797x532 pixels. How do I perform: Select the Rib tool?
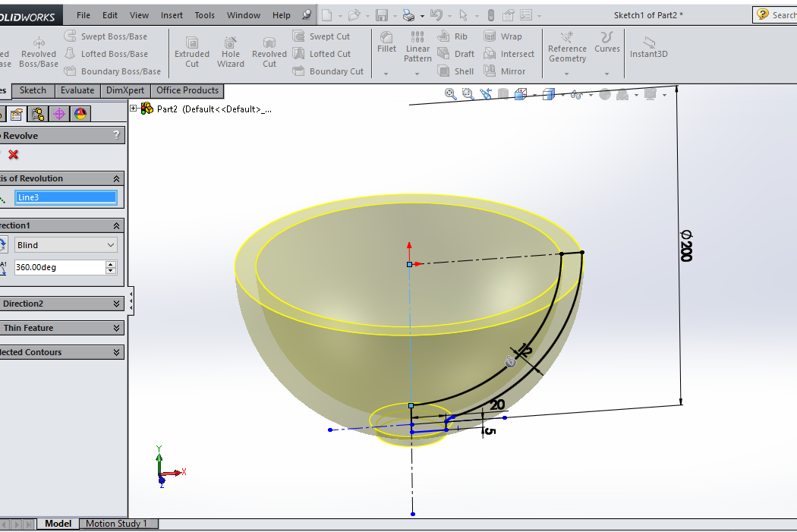(x=452, y=36)
